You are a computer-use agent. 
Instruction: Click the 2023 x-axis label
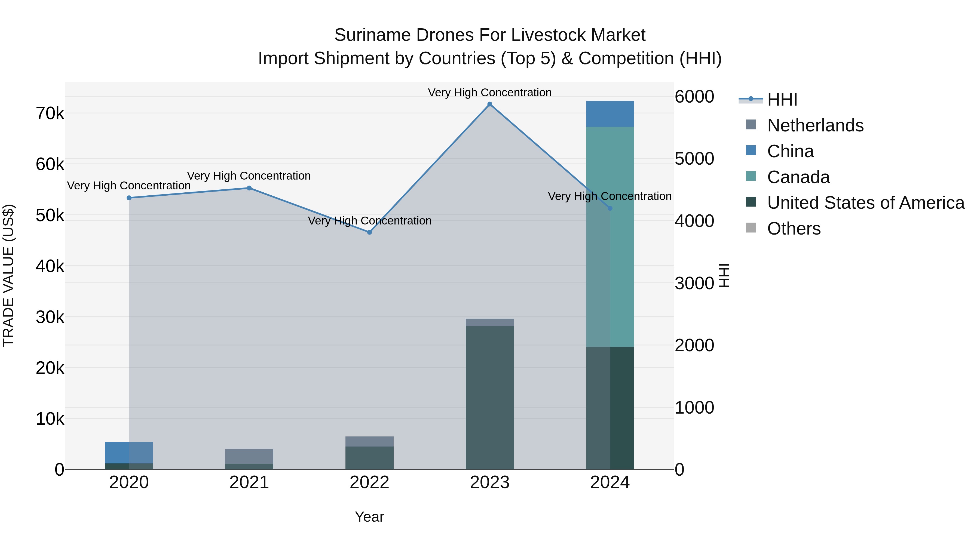490,482
